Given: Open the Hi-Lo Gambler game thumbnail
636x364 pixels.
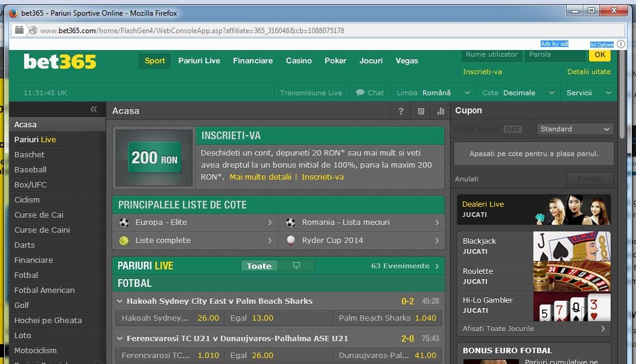Looking at the screenshot, I should click(x=571, y=307).
